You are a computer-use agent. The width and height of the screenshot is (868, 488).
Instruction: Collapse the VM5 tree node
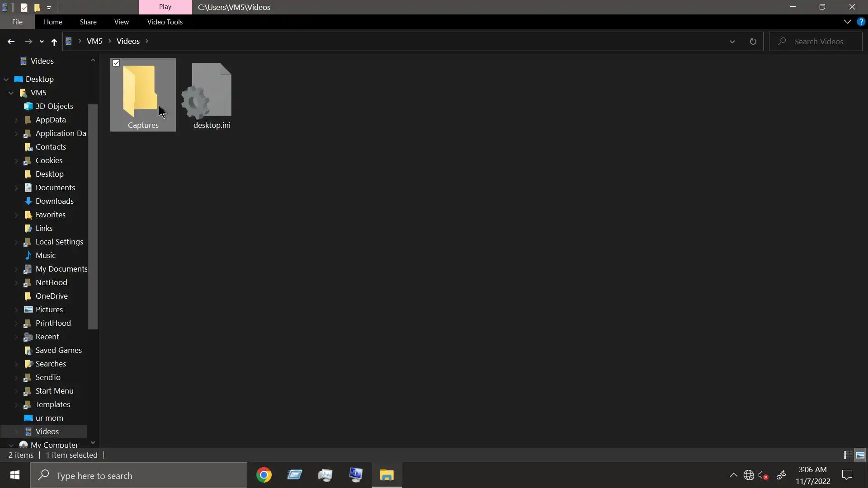(x=11, y=93)
